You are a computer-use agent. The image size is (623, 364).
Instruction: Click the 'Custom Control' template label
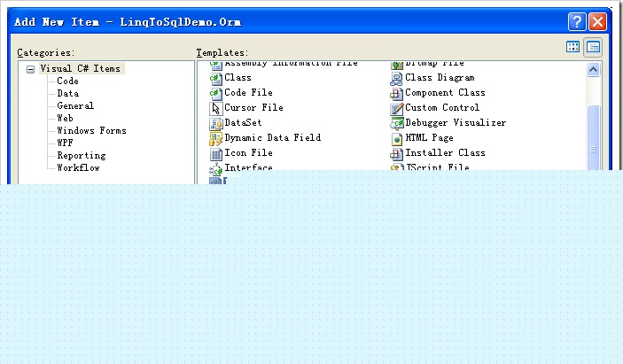click(442, 107)
